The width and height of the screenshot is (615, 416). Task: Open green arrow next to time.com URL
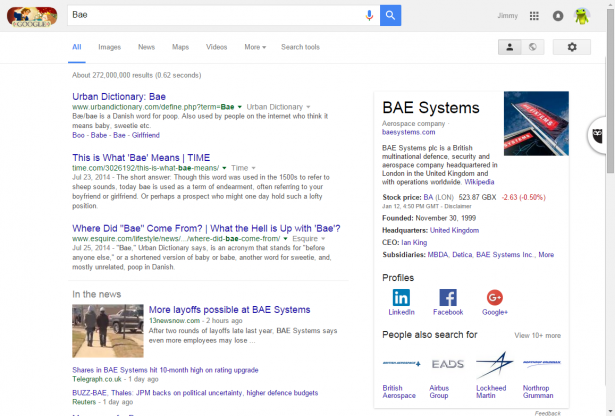pos(224,168)
